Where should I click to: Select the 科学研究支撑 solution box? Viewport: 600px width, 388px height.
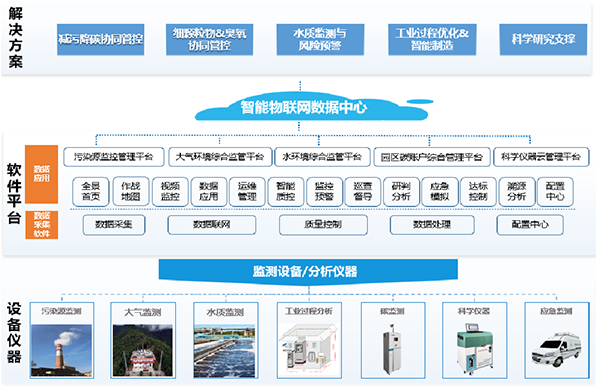click(x=543, y=40)
